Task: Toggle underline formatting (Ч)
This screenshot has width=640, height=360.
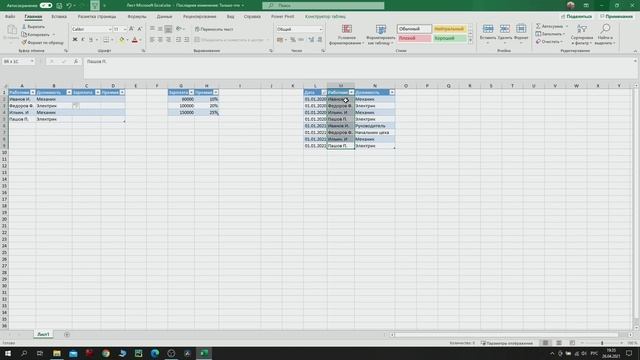Action: coord(91,40)
